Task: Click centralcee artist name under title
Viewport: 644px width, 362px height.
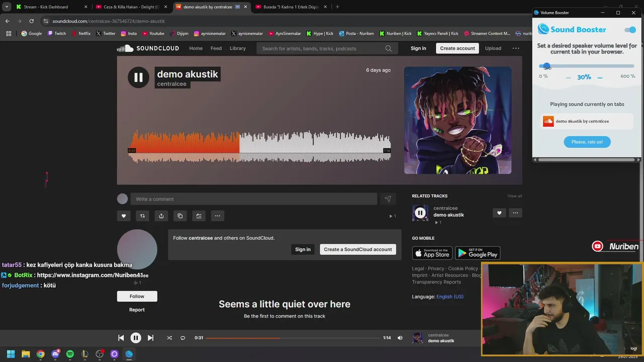Action: click(172, 84)
